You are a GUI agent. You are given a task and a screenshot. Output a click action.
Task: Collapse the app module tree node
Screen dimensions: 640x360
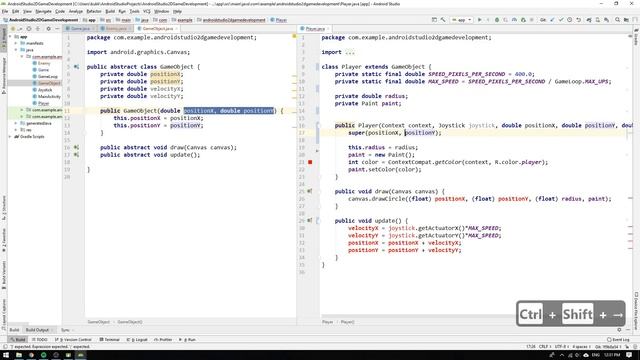(11, 36)
